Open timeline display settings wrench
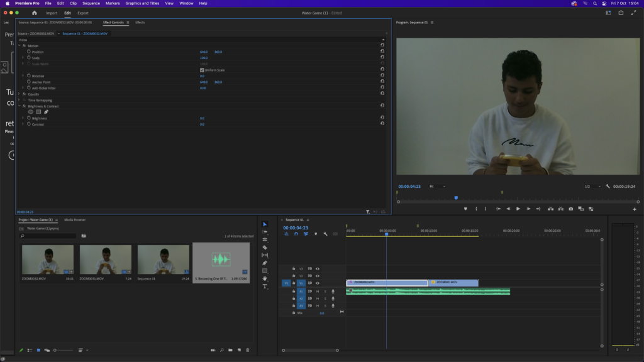The width and height of the screenshot is (644, 362). pos(325,234)
